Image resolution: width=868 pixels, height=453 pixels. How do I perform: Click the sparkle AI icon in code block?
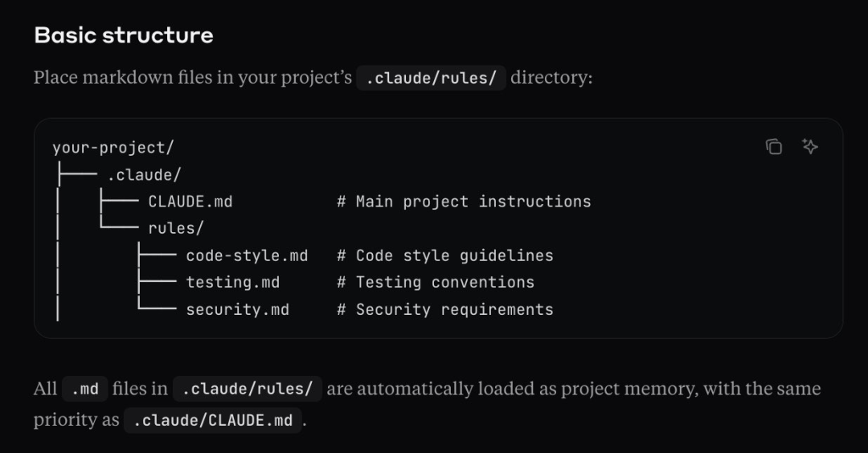point(810,146)
